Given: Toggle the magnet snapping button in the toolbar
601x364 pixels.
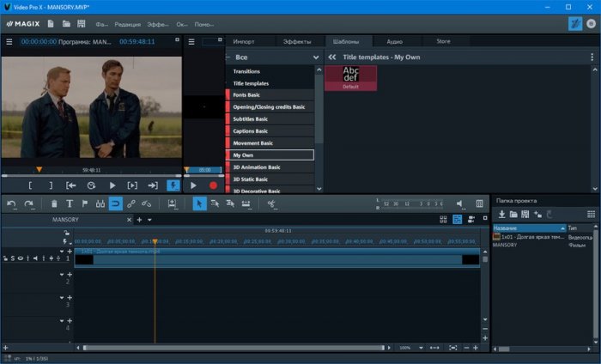Looking at the screenshot, I should tap(115, 203).
